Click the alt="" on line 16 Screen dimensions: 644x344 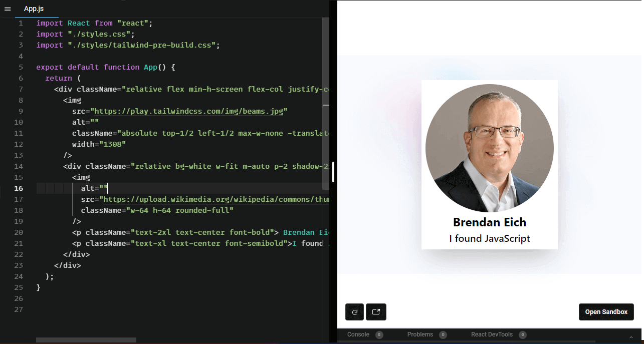click(x=94, y=188)
